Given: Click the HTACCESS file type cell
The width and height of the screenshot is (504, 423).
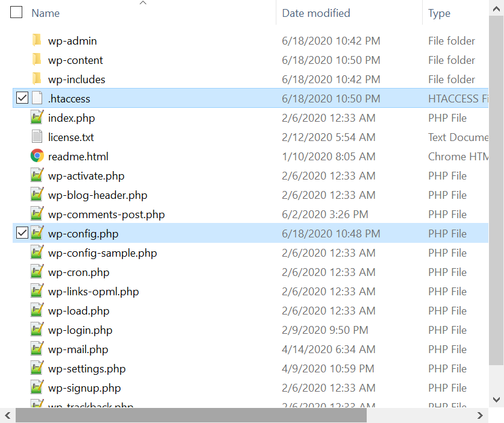Looking at the screenshot, I should click(458, 99).
